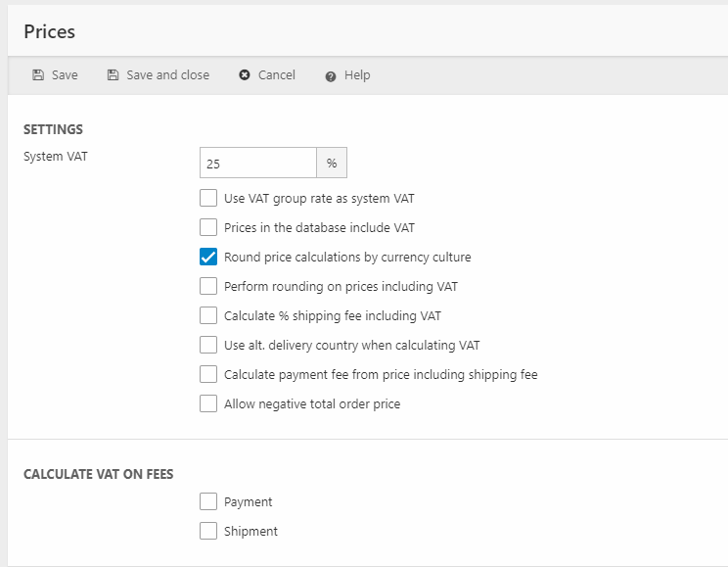Uncheck Round price calculations by currency culture

pos(208,258)
